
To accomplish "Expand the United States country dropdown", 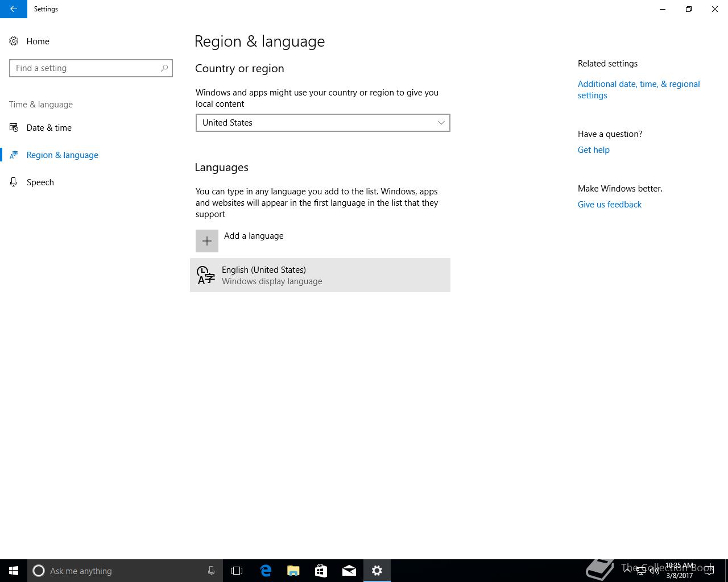I will [x=322, y=123].
